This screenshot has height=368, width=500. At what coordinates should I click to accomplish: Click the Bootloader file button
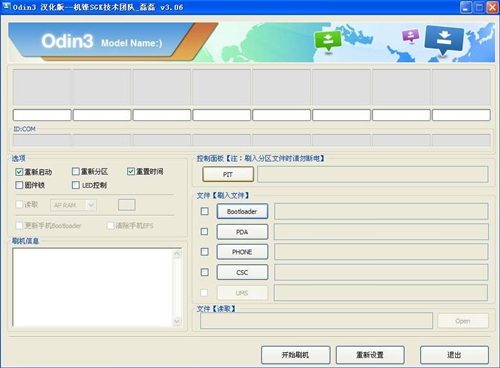click(x=242, y=211)
